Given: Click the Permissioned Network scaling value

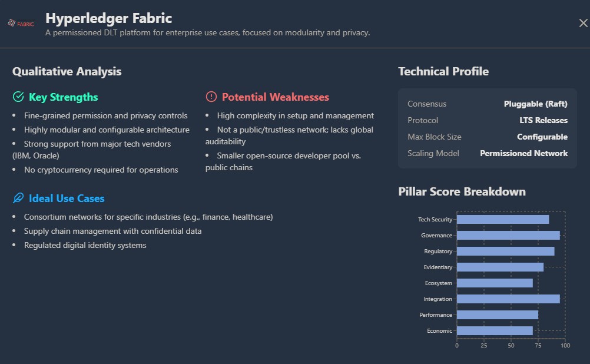Looking at the screenshot, I should click(523, 154).
